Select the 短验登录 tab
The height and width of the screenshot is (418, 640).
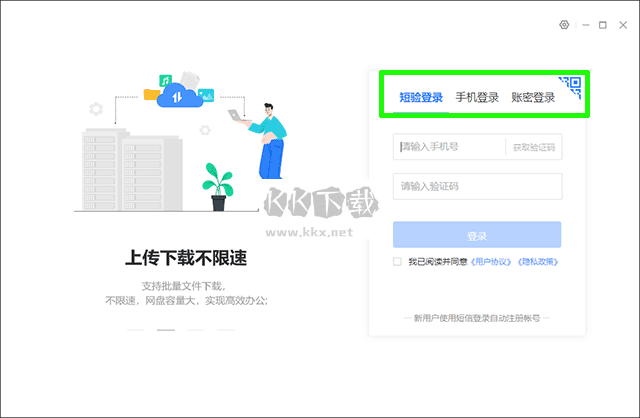(420, 98)
